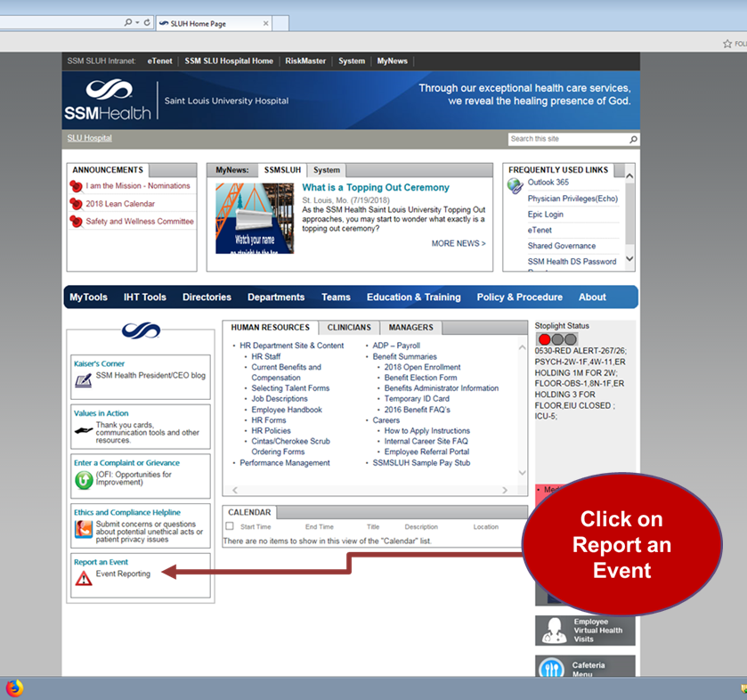747x700 pixels.
Task: Open the Directories menu
Action: click(207, 297)
